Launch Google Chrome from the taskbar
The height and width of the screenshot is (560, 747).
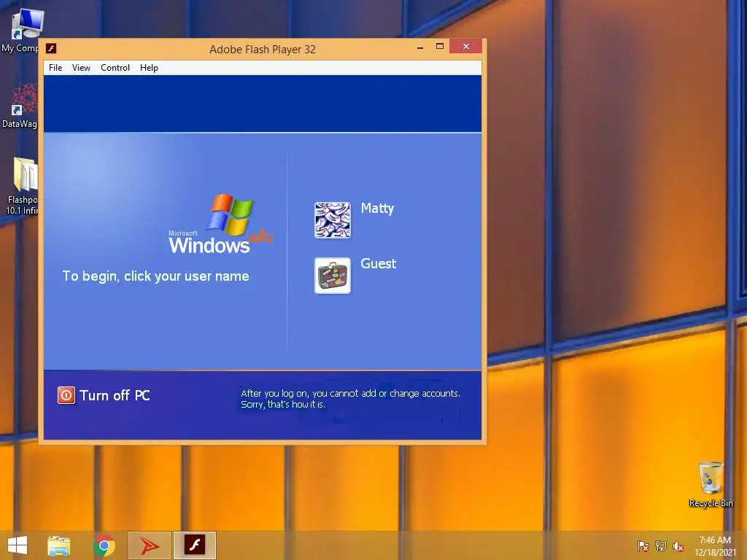(104, 545)
